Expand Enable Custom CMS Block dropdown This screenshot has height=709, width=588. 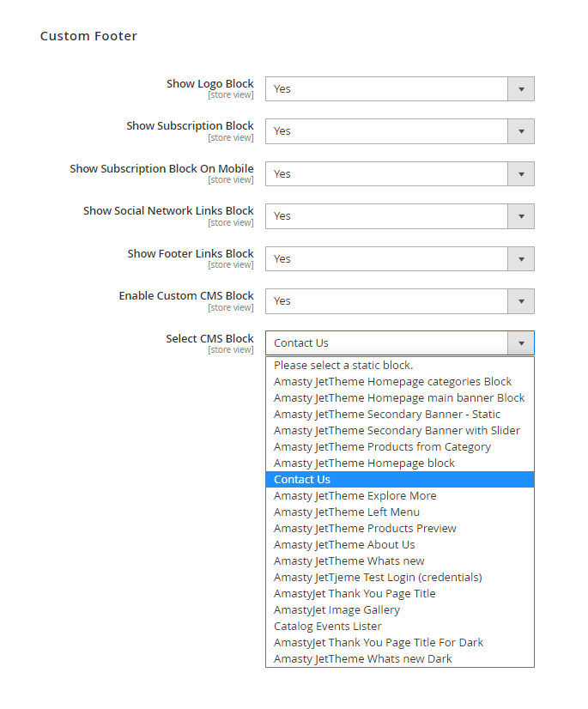point(399,301)
